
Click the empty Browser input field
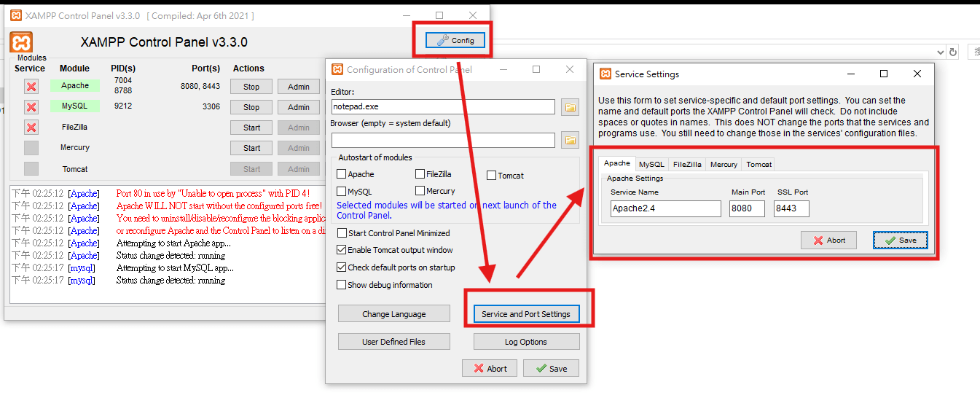click(x=443, y=139)
